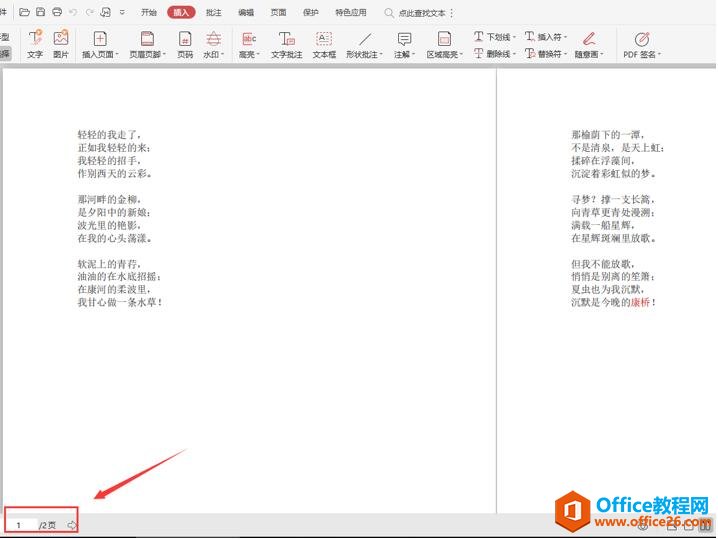Select the 文字批注 tool
Viewport: 718px width, 539px height.
pyautogui.click(x=287, y=44)
